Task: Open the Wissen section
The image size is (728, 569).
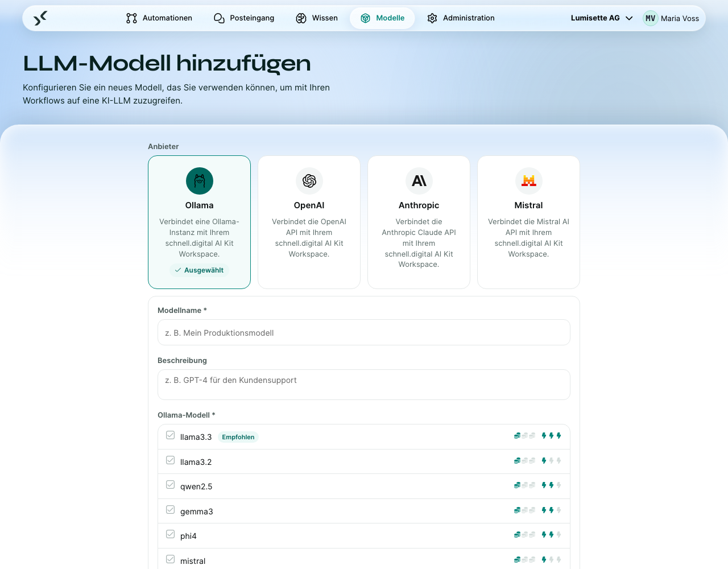Action: tap(317, 18)
